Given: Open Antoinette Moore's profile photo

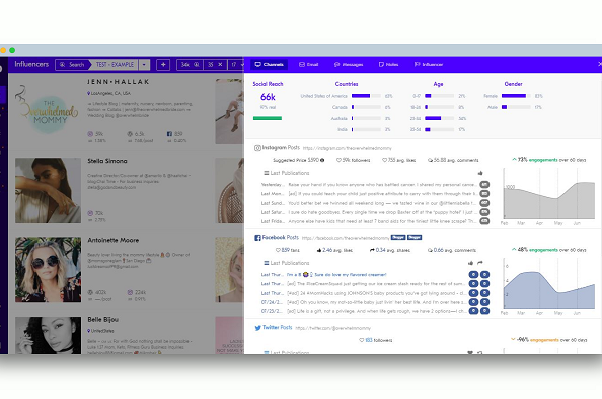Looking at the screenshot, I should pyautogui.click(x=48, y=270).
